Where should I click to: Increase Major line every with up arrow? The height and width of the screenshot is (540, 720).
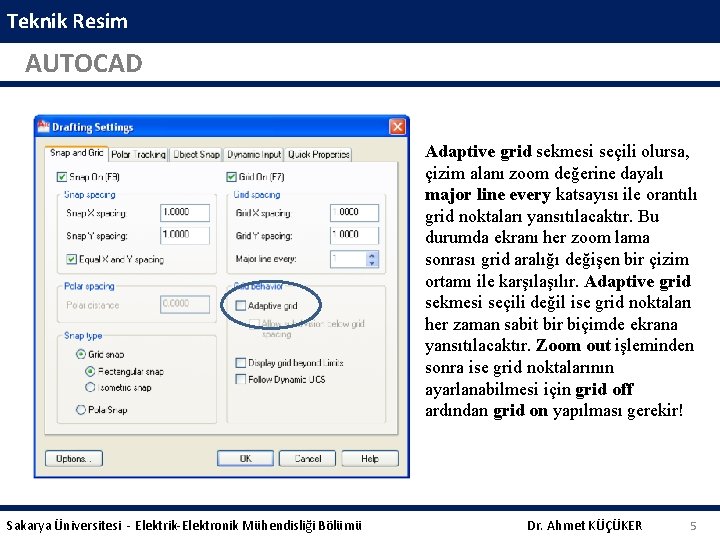pyautogui.click(x=372, y=255)
